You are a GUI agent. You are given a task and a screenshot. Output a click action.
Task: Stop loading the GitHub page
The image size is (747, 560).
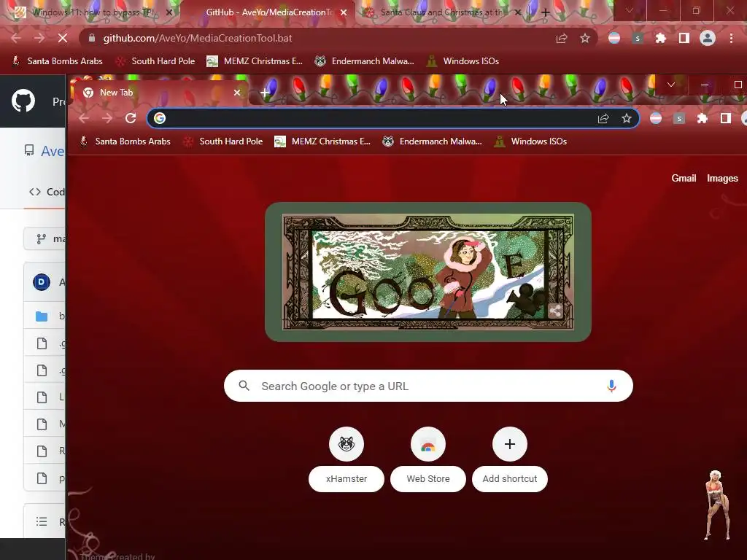(63, 38)
